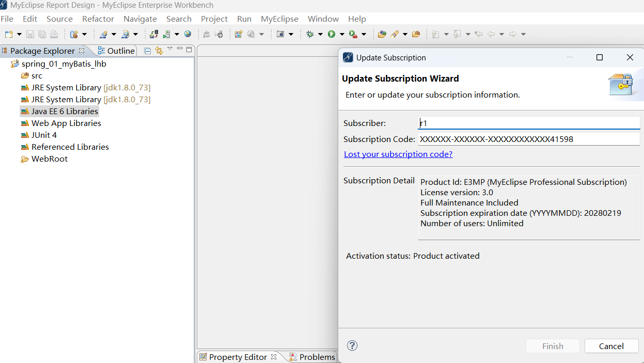644x363 pixels.
Task: Open dropdown next to the servers icon
Action: [x=177, y=34]
